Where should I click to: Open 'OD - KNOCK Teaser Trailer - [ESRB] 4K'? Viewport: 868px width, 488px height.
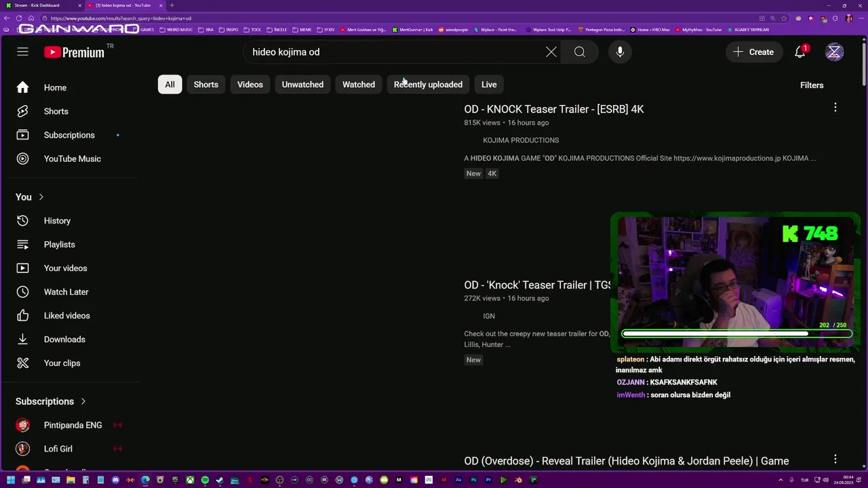pyautogui.click(x=554, y=109)
